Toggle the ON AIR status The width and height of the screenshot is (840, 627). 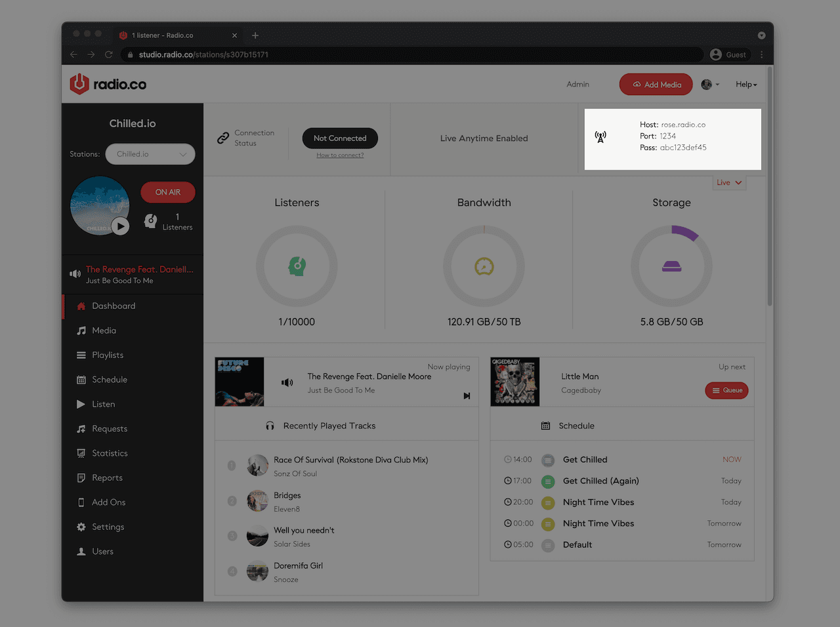click(x=167, y=192)
